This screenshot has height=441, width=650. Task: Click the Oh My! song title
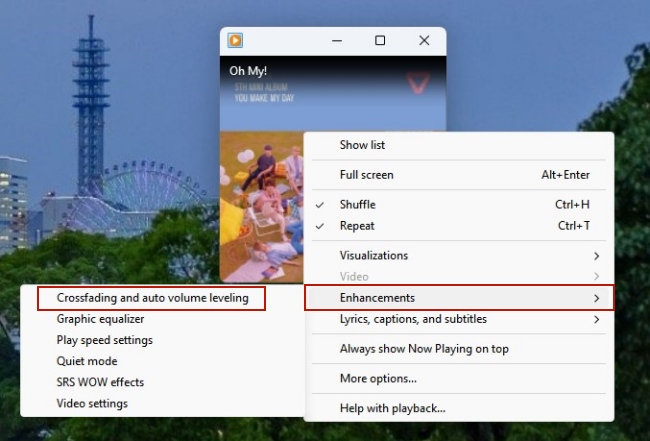248,71
